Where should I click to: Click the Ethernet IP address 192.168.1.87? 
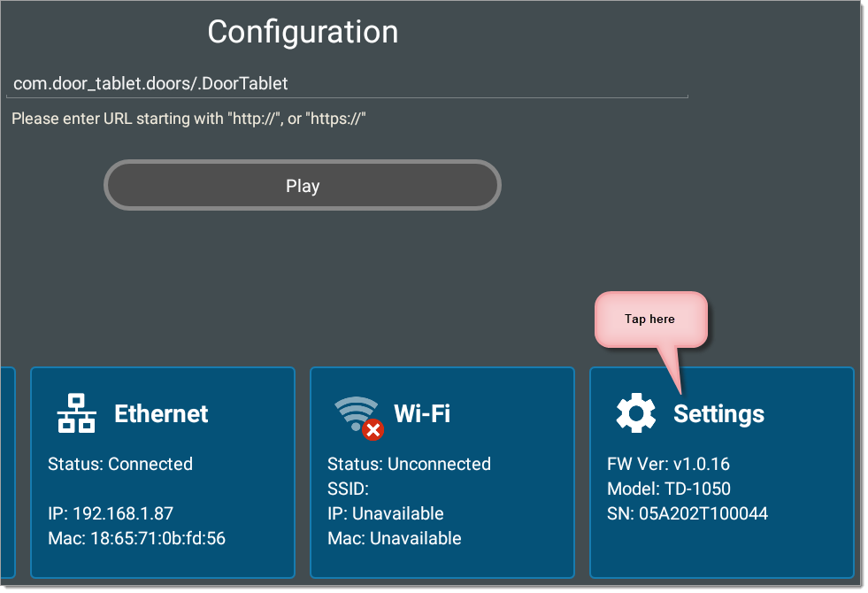[x=111, y=514]
